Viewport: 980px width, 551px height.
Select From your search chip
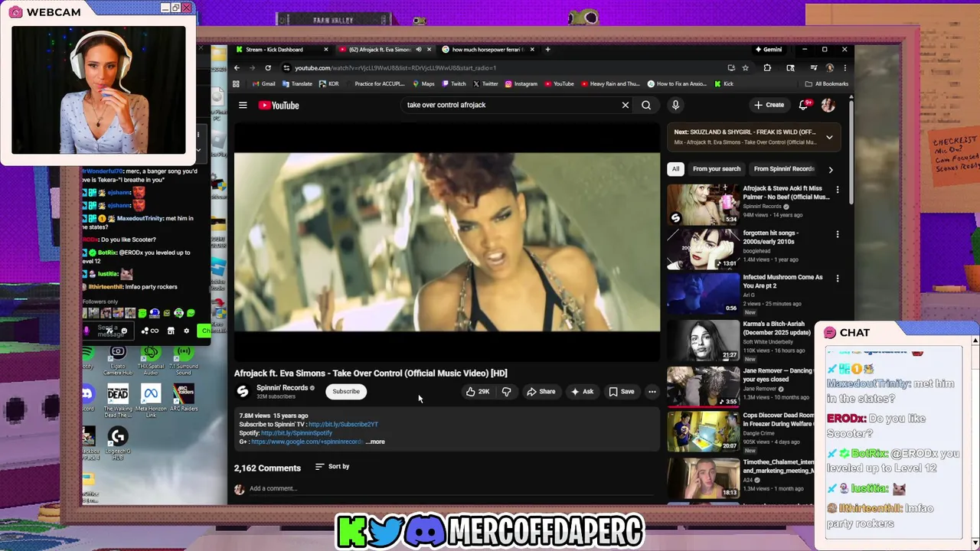717,169
